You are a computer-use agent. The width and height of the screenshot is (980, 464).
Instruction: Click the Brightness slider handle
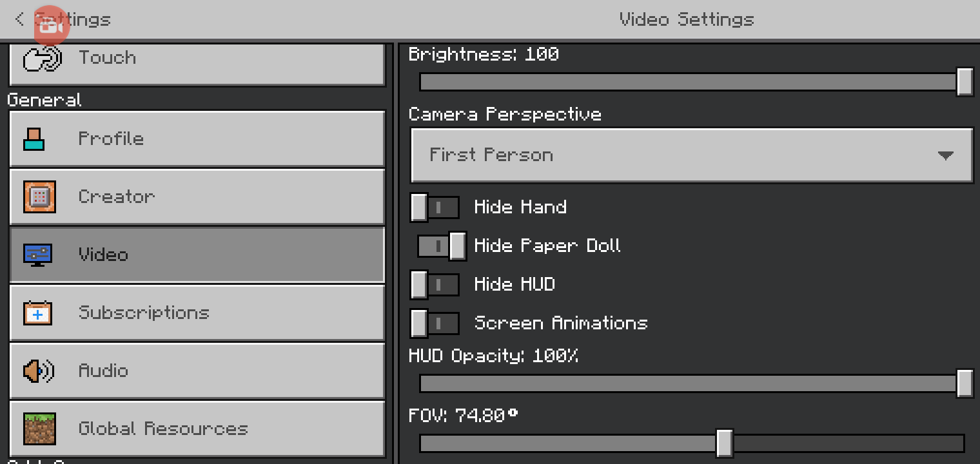tap(965, 82)
